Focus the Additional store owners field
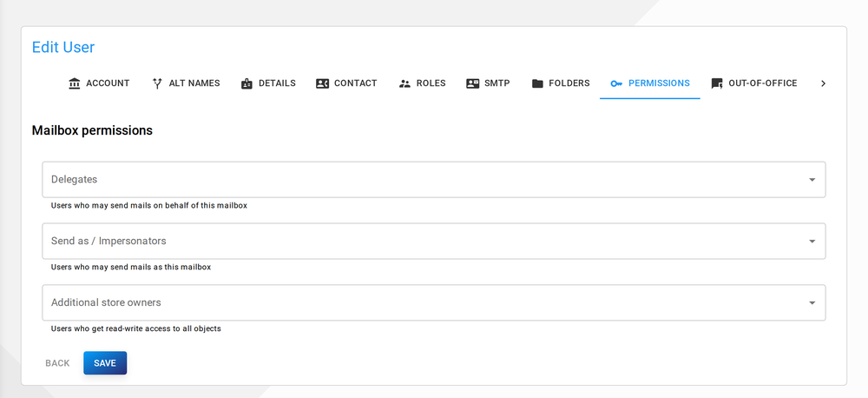This screenshot has height=398, width=868. (x=434, y=302)
